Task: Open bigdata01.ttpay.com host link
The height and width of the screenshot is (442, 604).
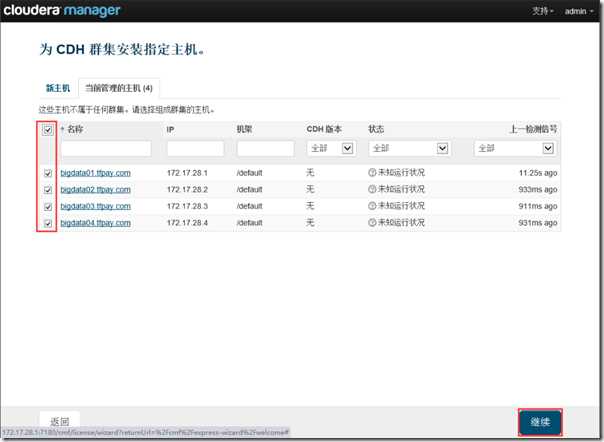Action: click(96, 173)
